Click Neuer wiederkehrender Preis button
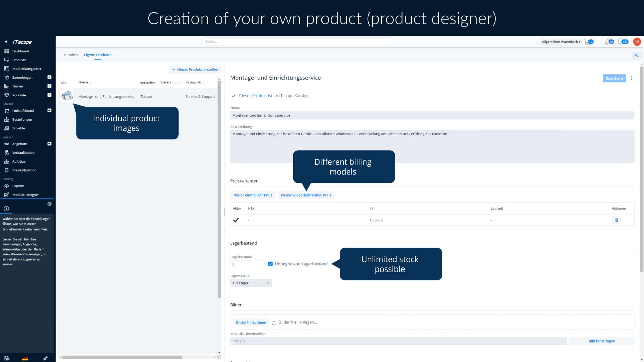Screen dimensions: 644x362 click(306, 195)
